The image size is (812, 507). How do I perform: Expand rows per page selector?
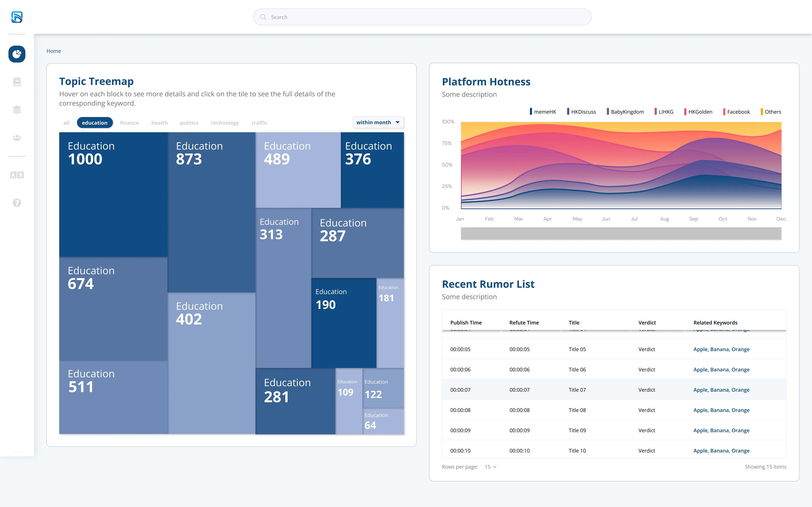pos(491,467)
